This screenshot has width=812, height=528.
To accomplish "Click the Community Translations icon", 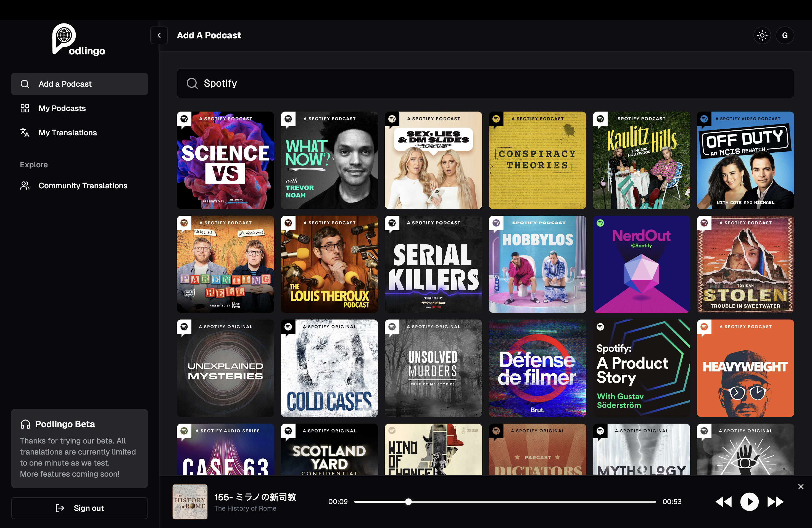I will tap(25, 185).
